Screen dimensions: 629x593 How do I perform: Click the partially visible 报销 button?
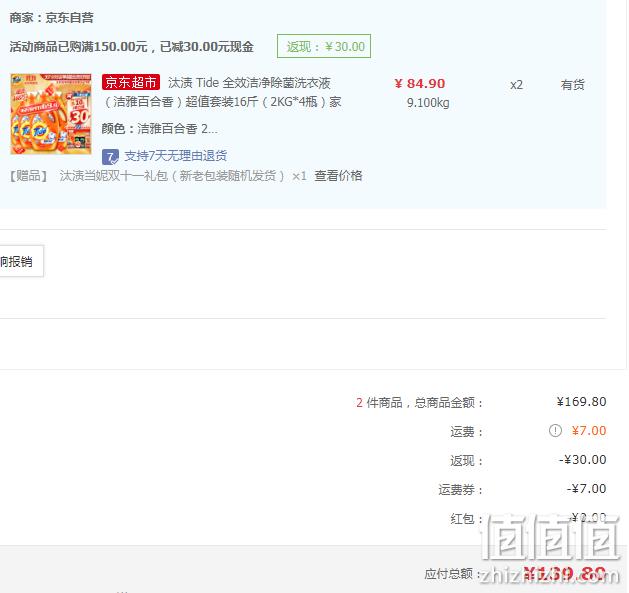[x=21, y=262]
